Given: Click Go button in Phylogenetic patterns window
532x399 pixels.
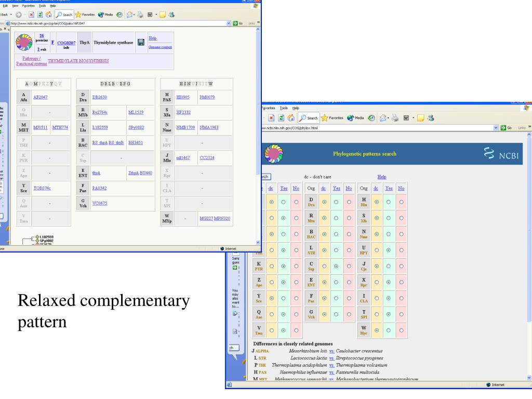Looking at the screenshot, I should (506, 128).
